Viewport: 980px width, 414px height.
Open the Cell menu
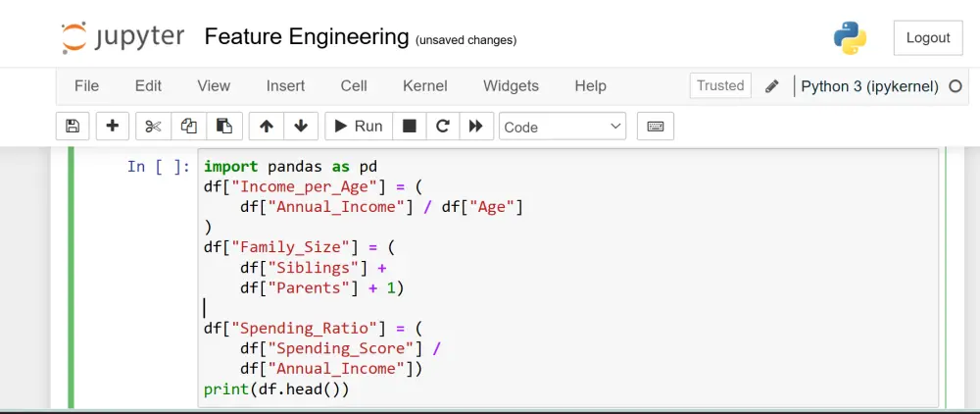click(x=354, y=85)
